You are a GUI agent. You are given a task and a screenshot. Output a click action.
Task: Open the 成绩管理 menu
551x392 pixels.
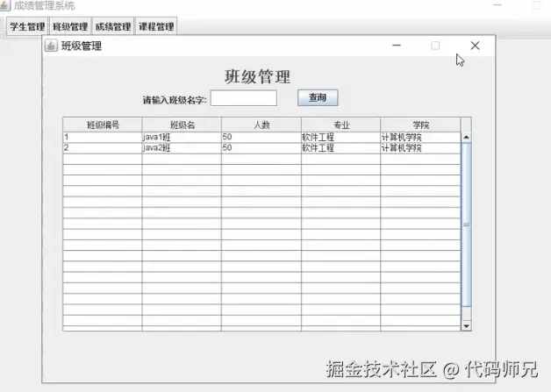pos(113,26)
